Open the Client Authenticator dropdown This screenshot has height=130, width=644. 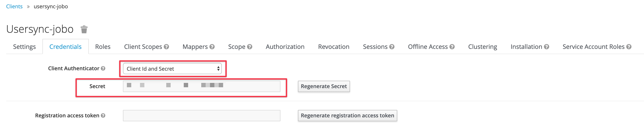click(172, 68)
